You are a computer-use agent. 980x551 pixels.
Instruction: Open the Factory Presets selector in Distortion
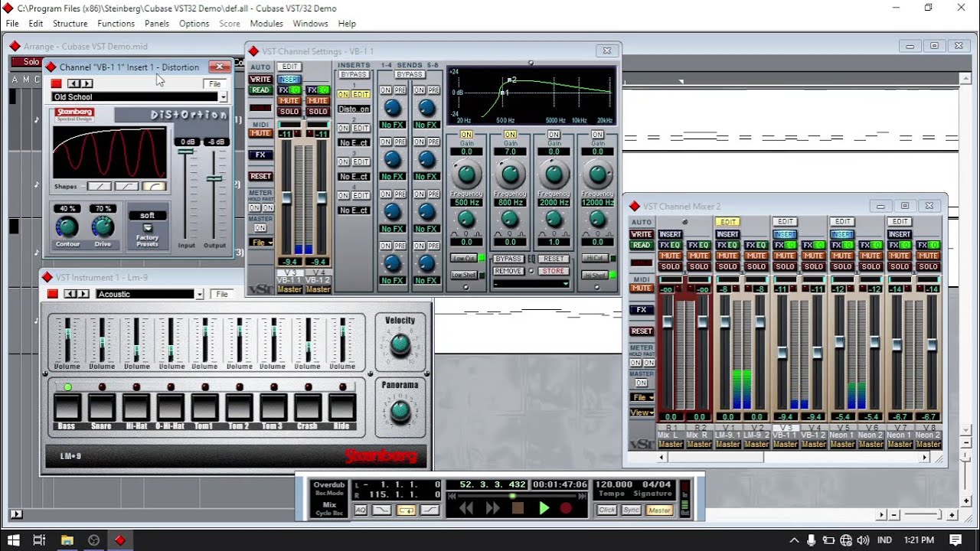(x=147, y=230)
